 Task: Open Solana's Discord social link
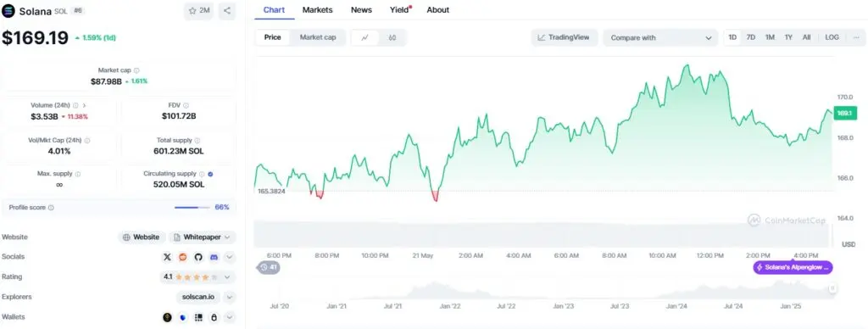pos(214,257)
